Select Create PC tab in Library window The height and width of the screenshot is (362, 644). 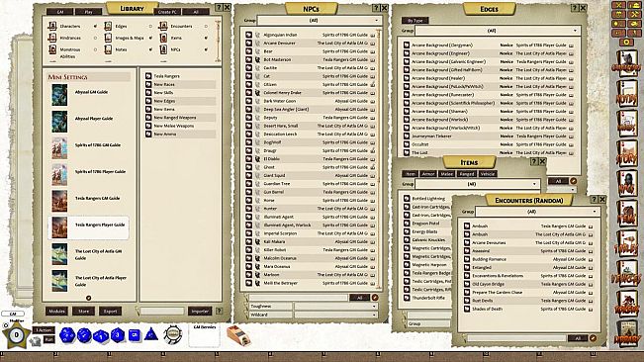167,12
